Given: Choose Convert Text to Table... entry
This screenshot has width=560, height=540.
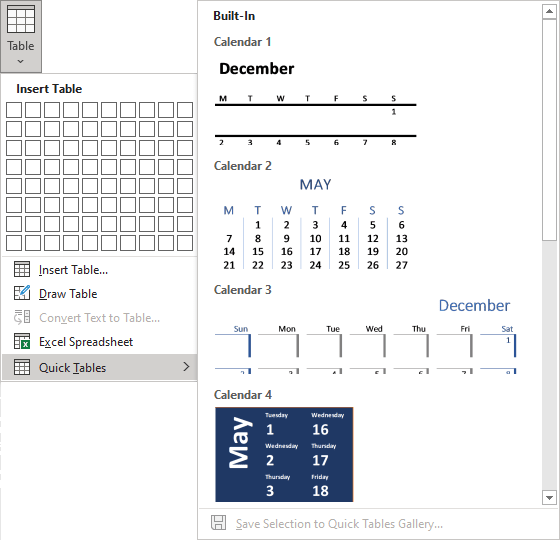Looking at the screenshot, I should 99,318.
